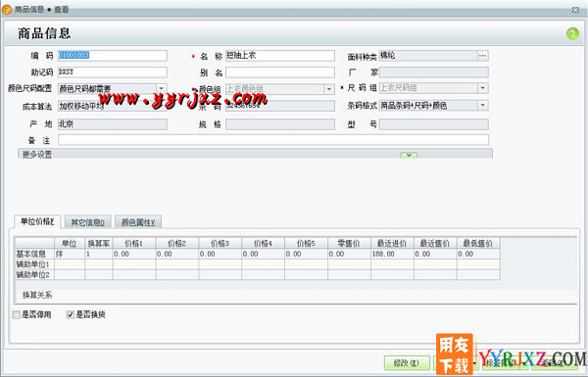Click the 最低售价 cell in 基本信息 row
The width and height of the screenshot is (588, 377).
click(478, 254)
